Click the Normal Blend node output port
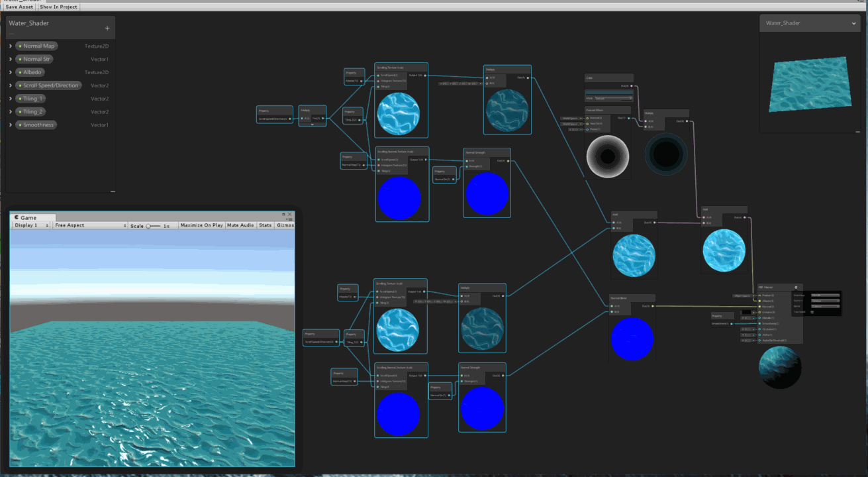 [x=652, y=306]
